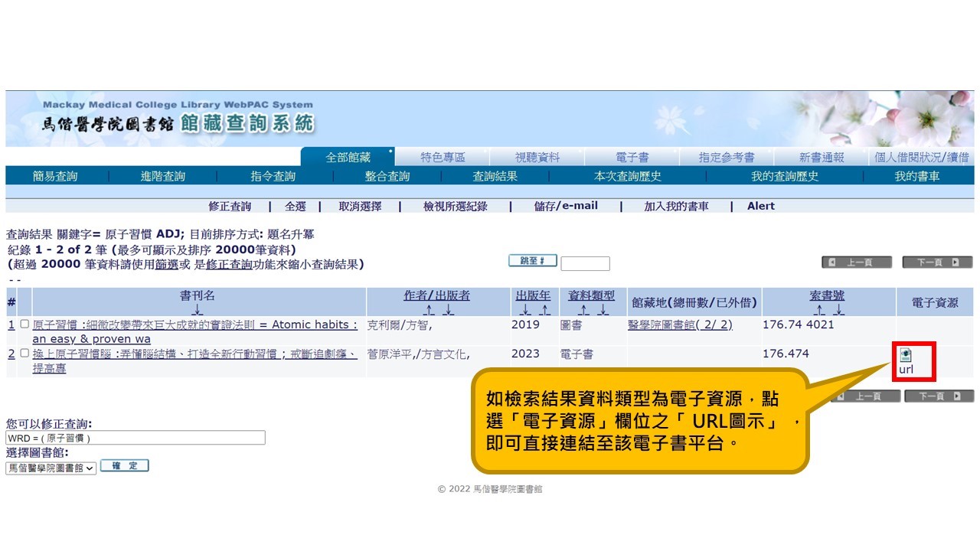Check the box for record 1 原子習慣
The image size is (980, 551).
click(24, 324)
